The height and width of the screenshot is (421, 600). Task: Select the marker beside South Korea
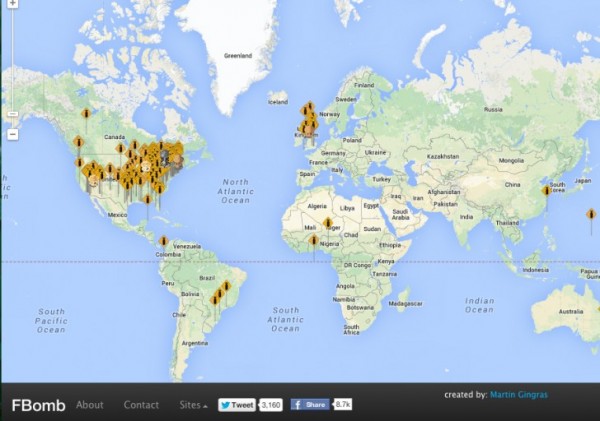546,190
